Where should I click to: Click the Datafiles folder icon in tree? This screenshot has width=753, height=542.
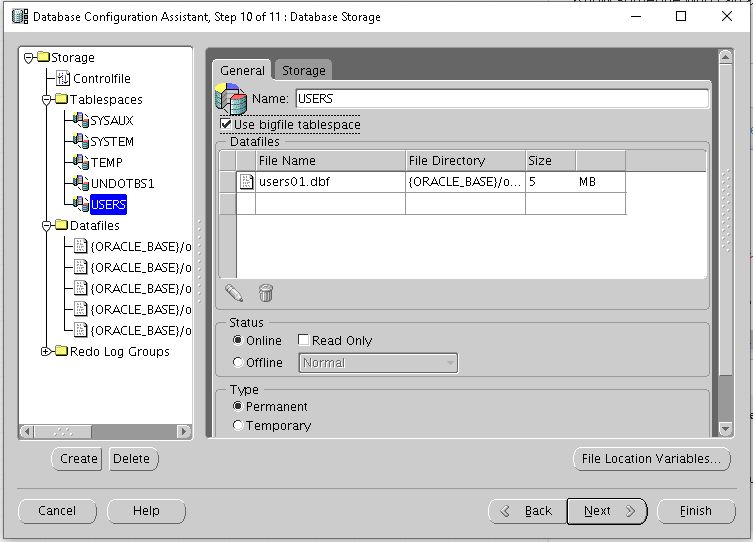(x=61, y=225)
